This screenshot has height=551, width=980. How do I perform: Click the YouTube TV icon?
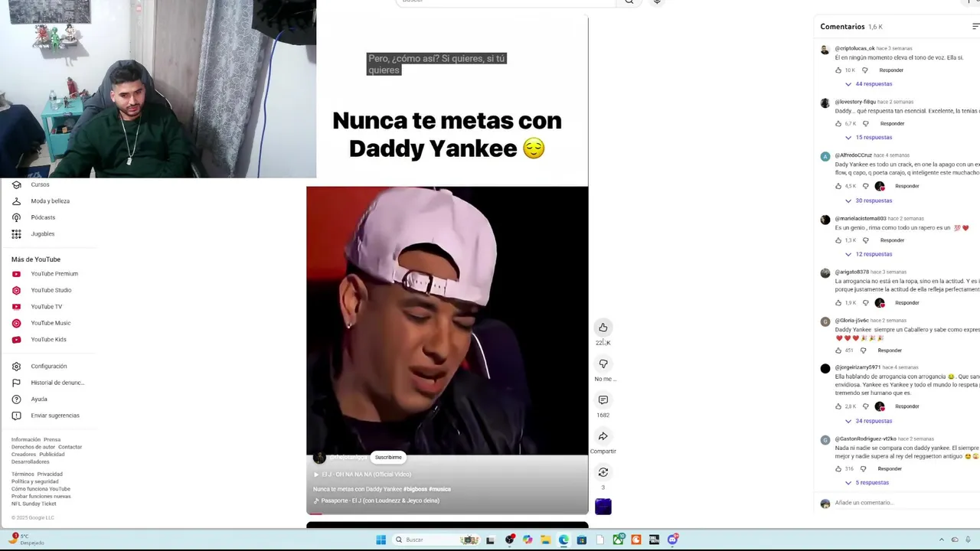pos(16,307)
